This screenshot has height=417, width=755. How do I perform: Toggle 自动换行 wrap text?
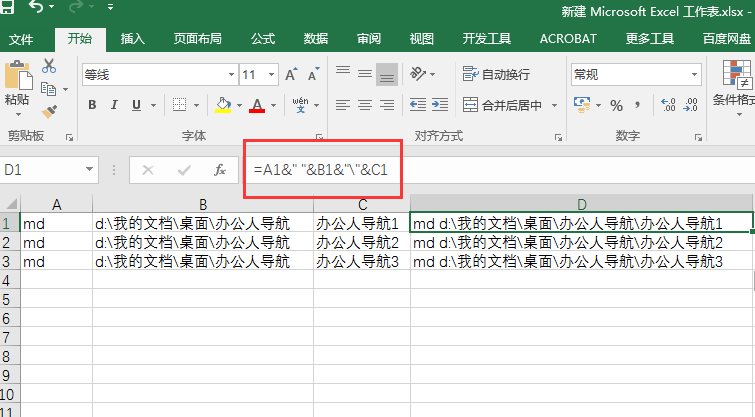[496, 74]
